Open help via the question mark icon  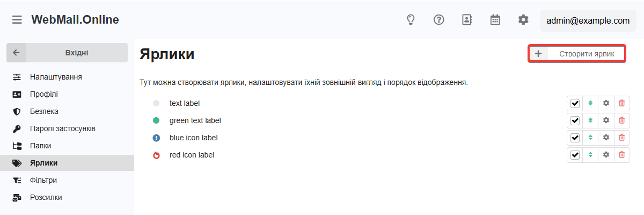tap(439, 20)
